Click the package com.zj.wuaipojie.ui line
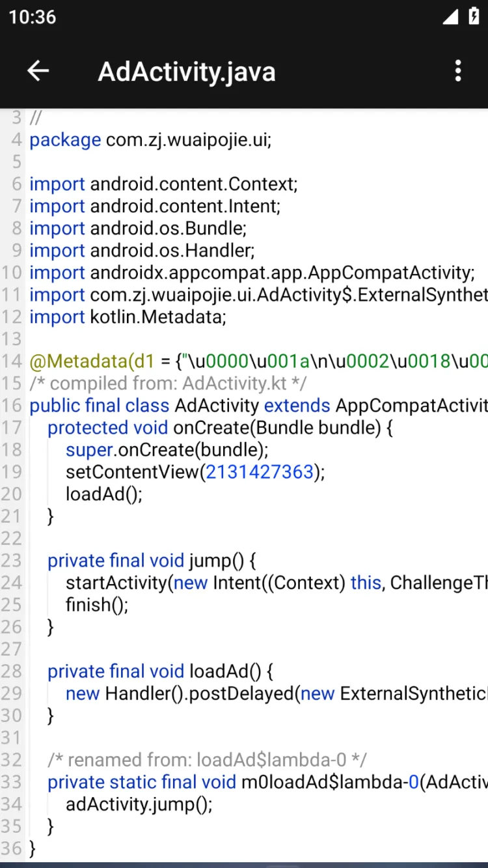 150,140
